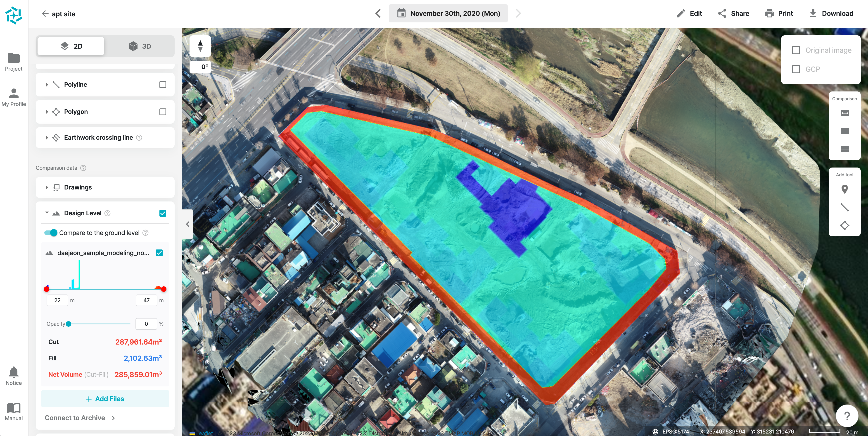The height and width of the screenshot is (436, 868).
Task: Show help for Design Level
Action: [x=107, y=213]
